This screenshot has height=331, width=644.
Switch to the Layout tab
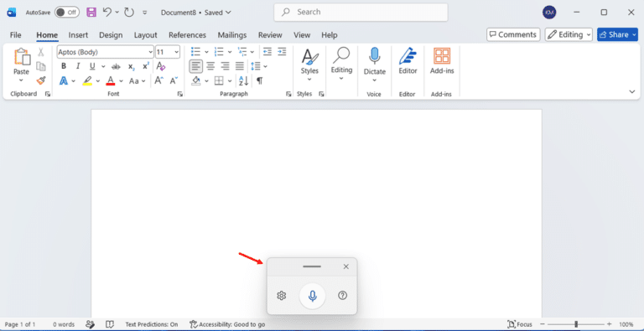(x=145, y=35)
